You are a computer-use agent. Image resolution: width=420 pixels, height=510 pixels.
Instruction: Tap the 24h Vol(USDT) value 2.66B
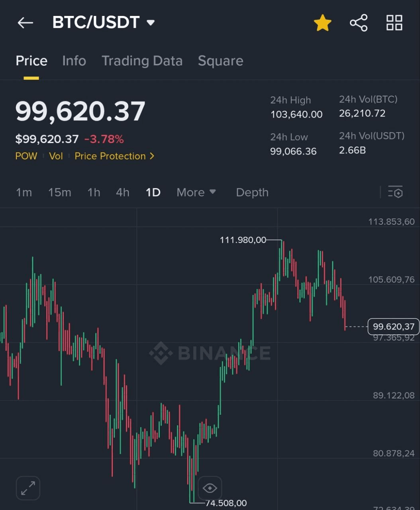click(352, 150)
